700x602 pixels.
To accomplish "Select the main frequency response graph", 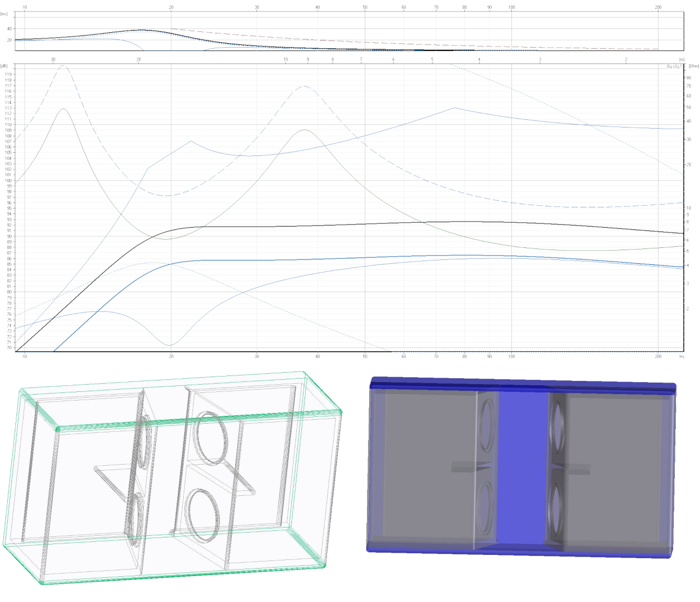I will [x=349, y=207].
